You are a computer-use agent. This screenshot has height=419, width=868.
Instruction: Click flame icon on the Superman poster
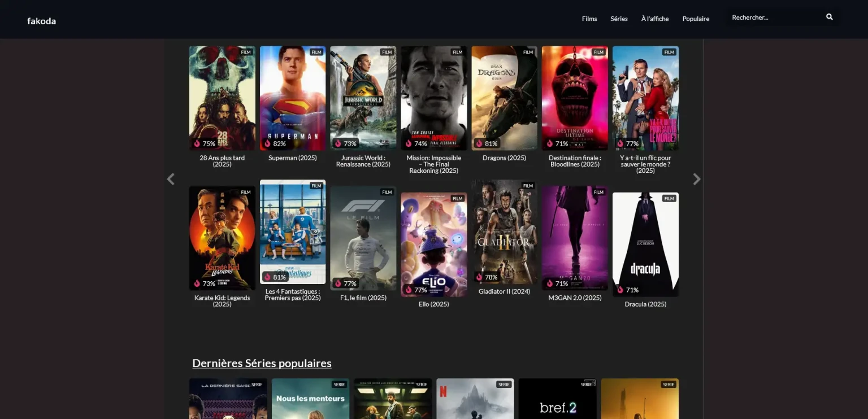pyautogui.click(x=268, y=143)
